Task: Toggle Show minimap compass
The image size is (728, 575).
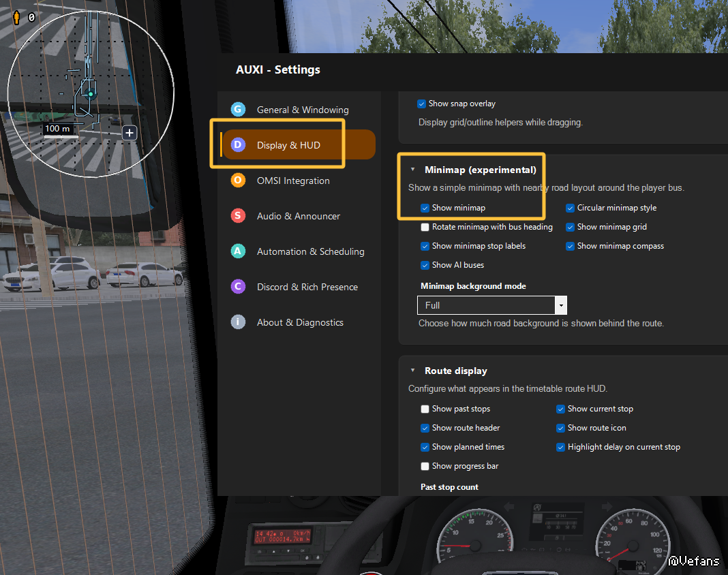Action: (570, 246)
